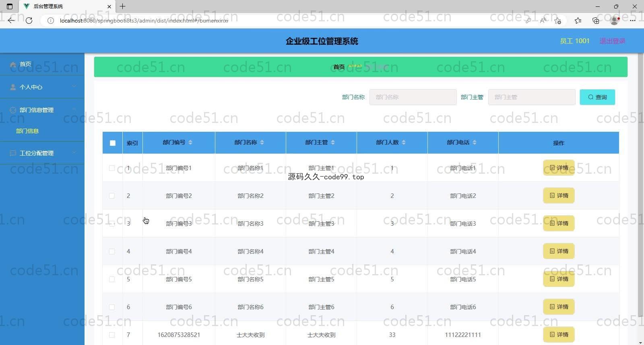Click the icon beside 部门信息管理

pos(13,110)
